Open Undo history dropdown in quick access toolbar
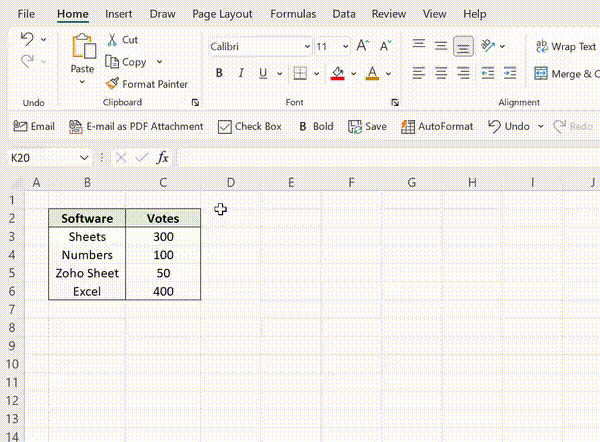The width and height of the screenshot is (600, 442). [x=541, y=126]
